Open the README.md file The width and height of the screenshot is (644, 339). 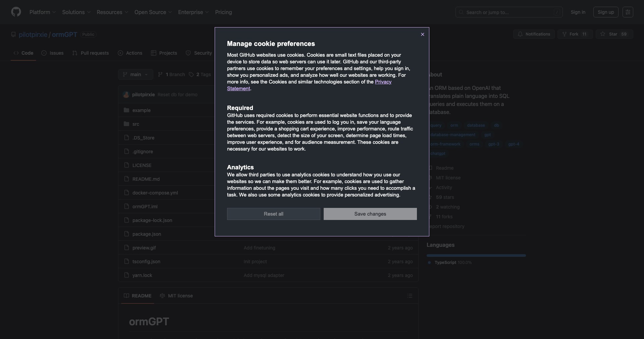click(146, 179)
